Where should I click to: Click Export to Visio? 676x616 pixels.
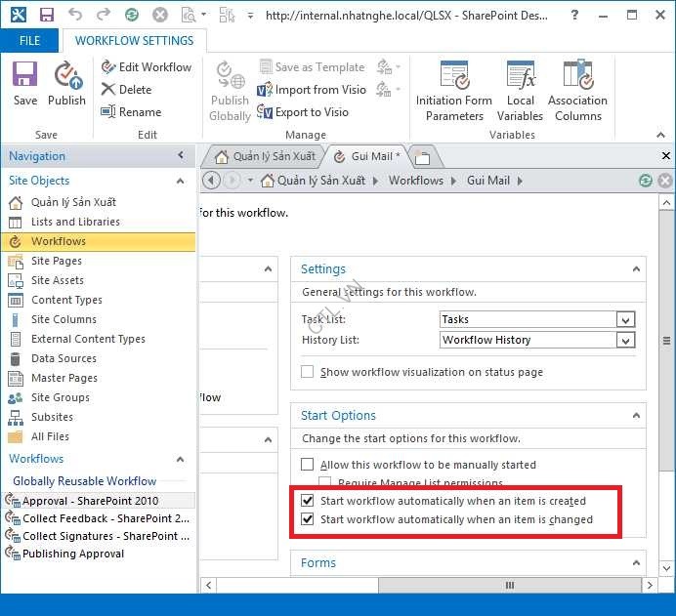click(x=303, y=112)
